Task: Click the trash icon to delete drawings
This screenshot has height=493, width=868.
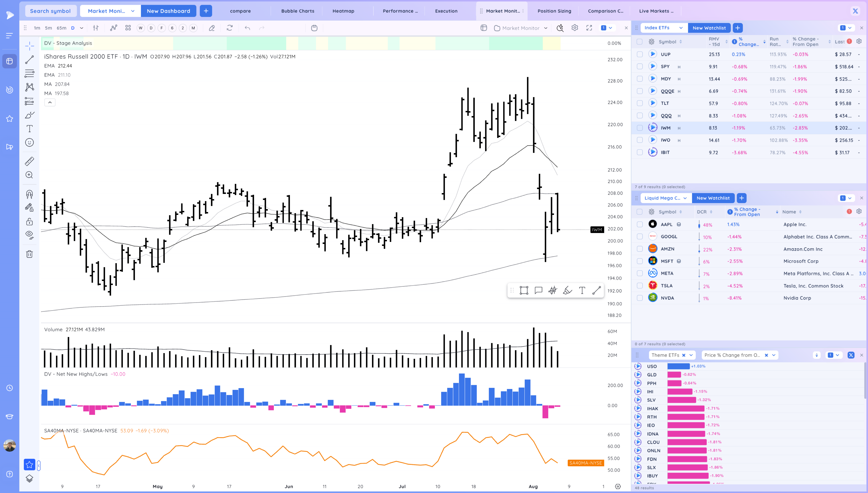Action: (30, 254)
